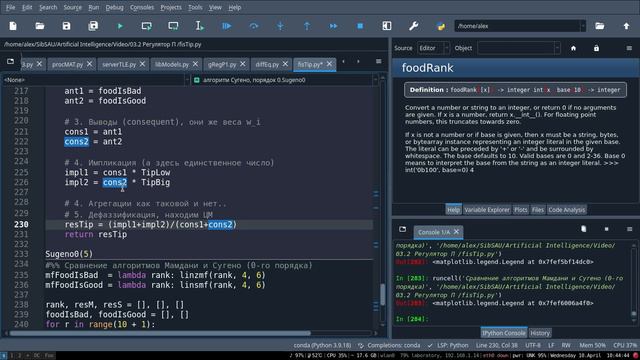Start debugging the file
Viewport: 640px width, 360px height.
(x=227, y=26)
